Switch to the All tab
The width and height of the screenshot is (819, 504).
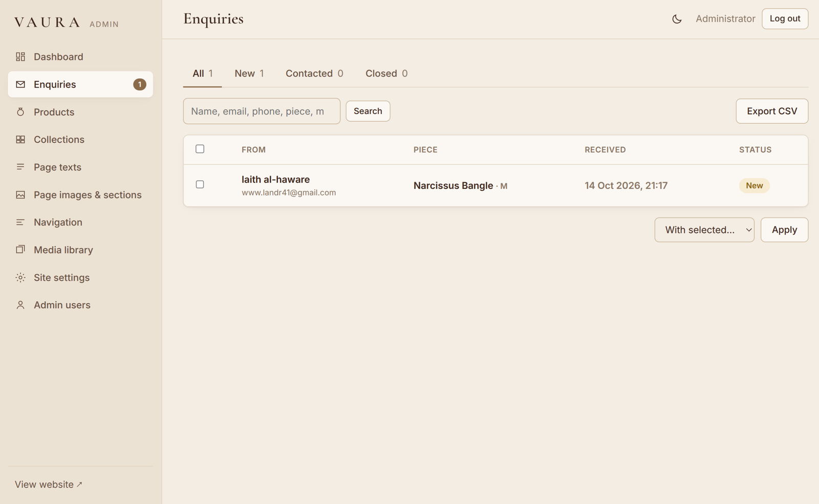coord(203,74)
